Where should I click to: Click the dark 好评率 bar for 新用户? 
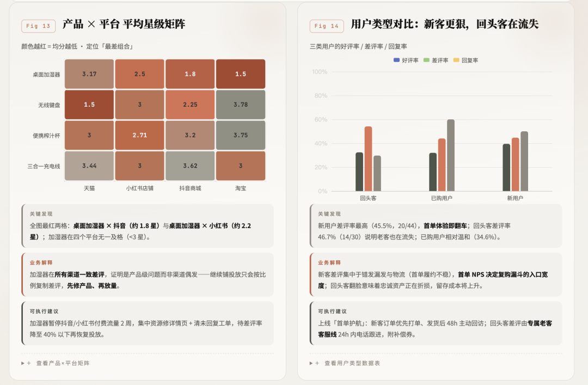point(506,167)
